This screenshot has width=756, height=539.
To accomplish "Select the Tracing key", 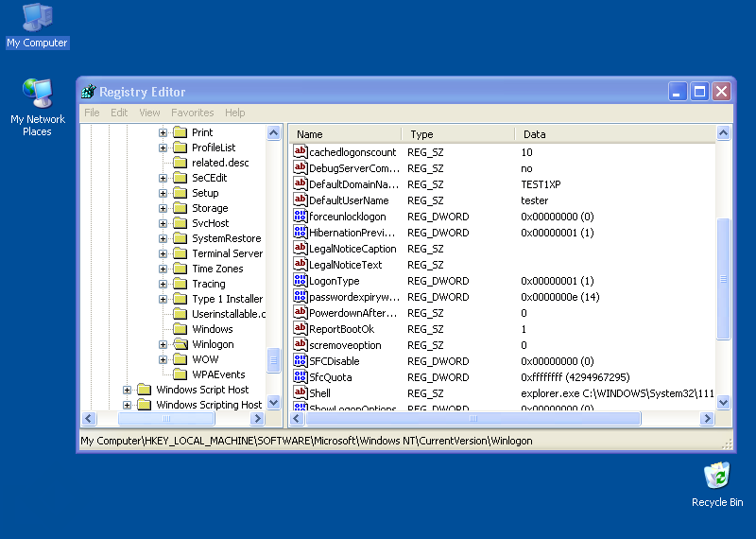I will click(208, 284).
